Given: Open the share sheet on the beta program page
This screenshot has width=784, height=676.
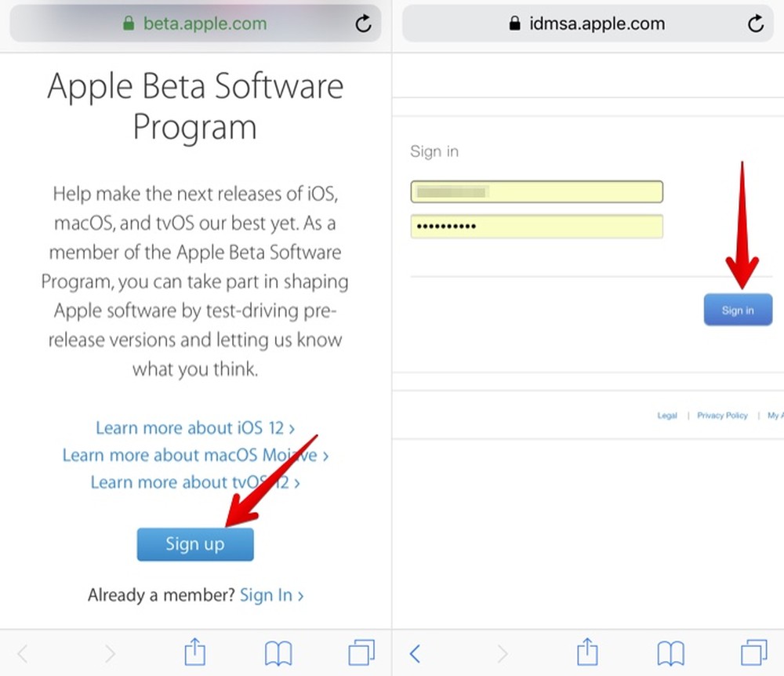Looking at the screenshot, I should pos(194,652).
